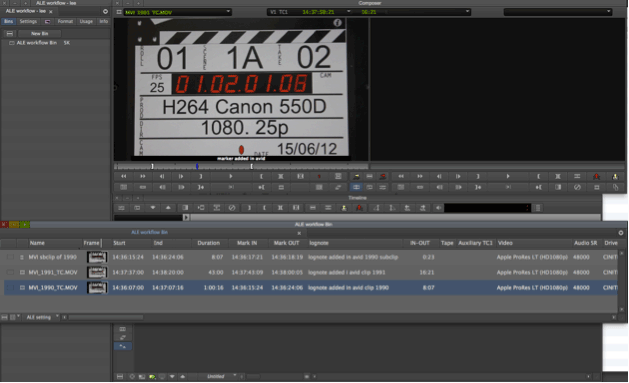Toggle the highlighted smart tool button left of the timeline

(x=123, y=346)
